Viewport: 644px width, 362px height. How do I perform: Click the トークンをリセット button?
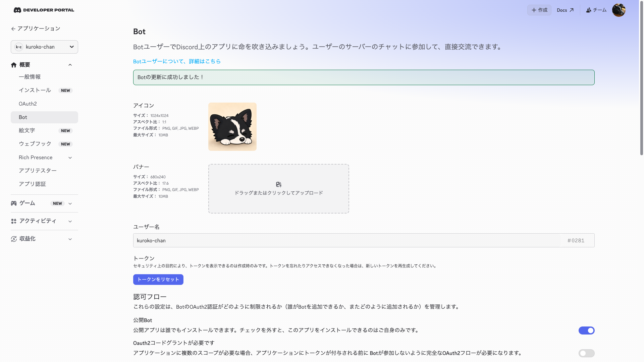pyautogui.click(x=158, y=280)
